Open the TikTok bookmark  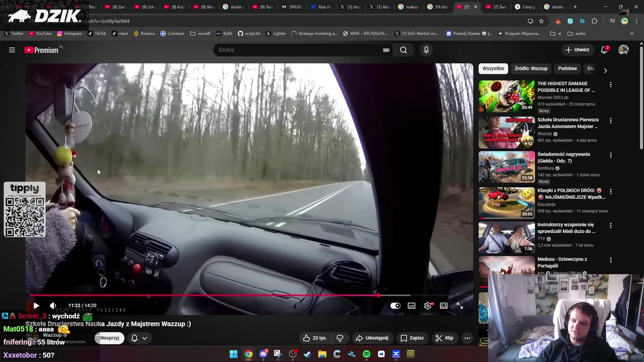tap(97, 34)
